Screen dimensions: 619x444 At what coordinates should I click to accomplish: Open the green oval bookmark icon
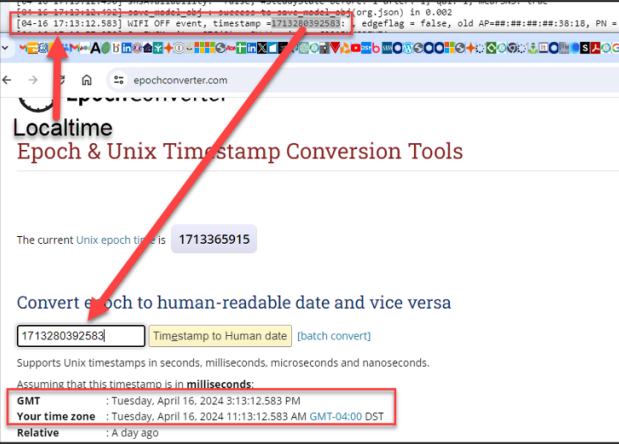105,48
